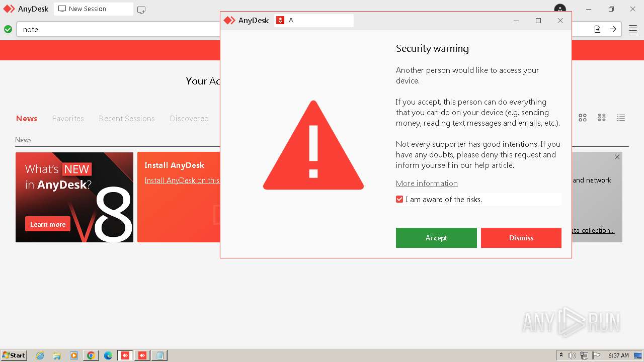Close the grey news card with its X
Image resolution: width=644 pixels, height=362 pixels.
pyautogui.click(x=617, y=157)
